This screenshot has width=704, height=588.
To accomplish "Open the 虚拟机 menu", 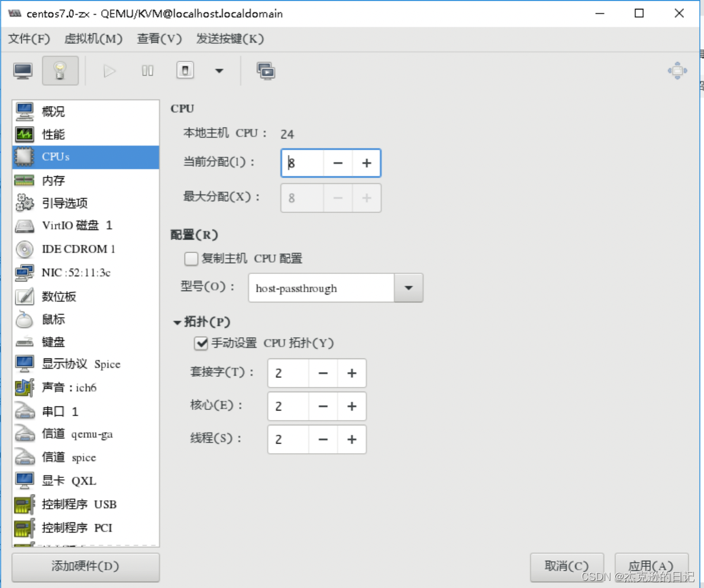I will (x=93, y=39).
